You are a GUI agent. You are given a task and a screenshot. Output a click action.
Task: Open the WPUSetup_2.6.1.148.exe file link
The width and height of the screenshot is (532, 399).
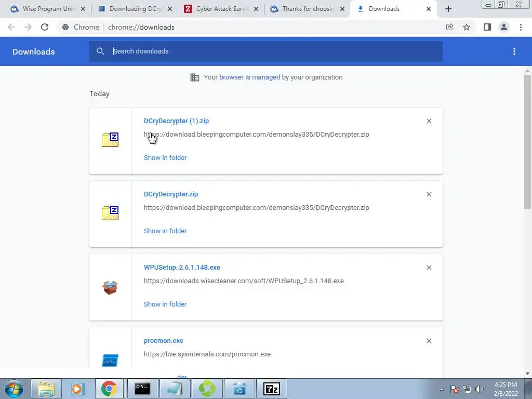tap(182, 268)
